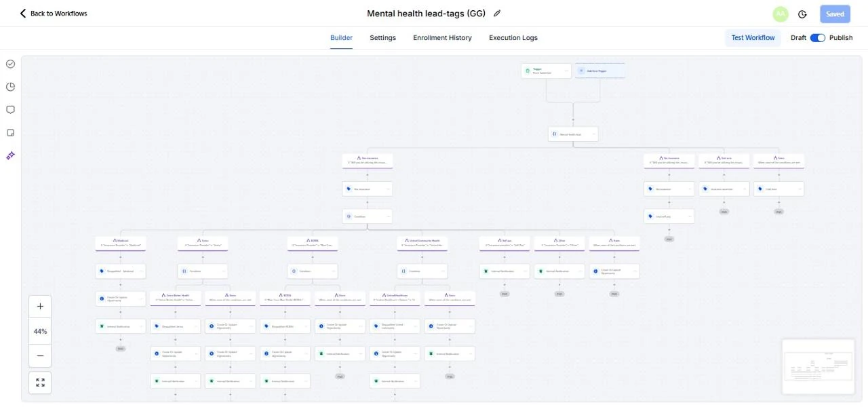
Task: Click the Add New Trigger button
Action: click(600, 71)
